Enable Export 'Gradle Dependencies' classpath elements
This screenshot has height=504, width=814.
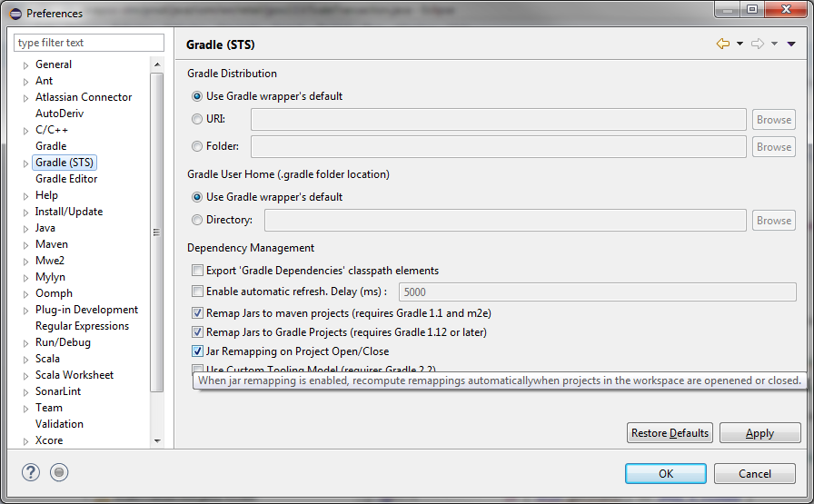[x=197, y=271]
